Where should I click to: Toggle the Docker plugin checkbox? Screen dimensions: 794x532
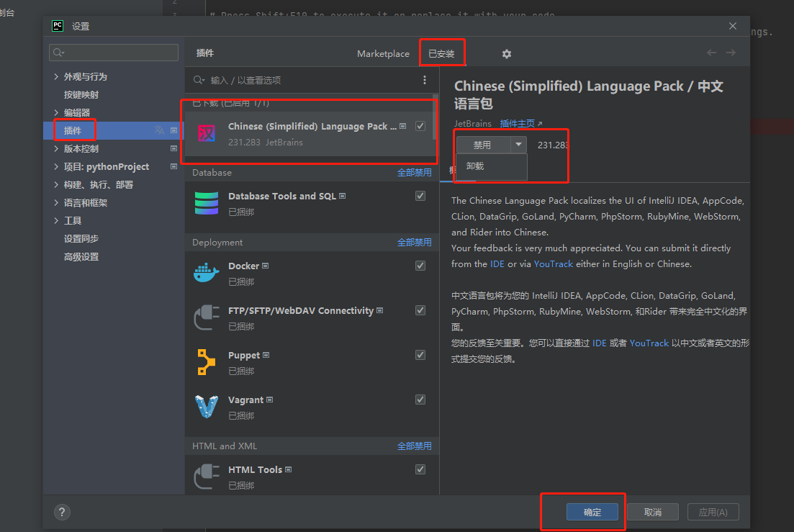click(420, 266)
